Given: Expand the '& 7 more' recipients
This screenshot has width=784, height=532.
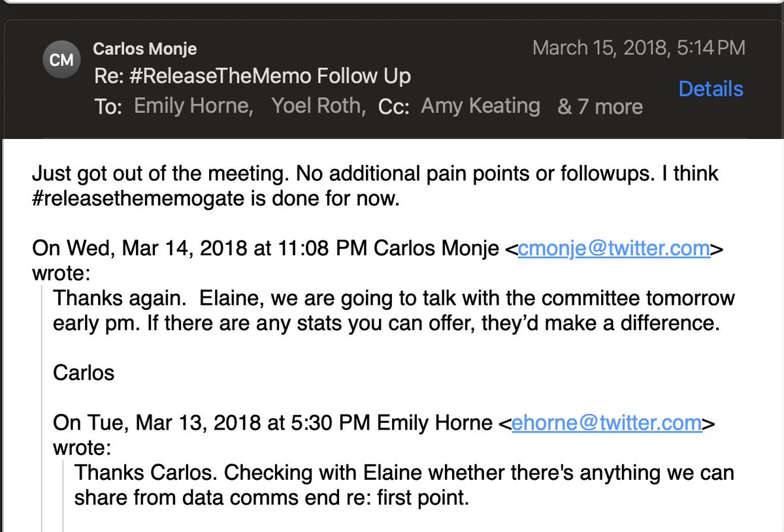Looking at the screenshot, I should click(600, 106).
